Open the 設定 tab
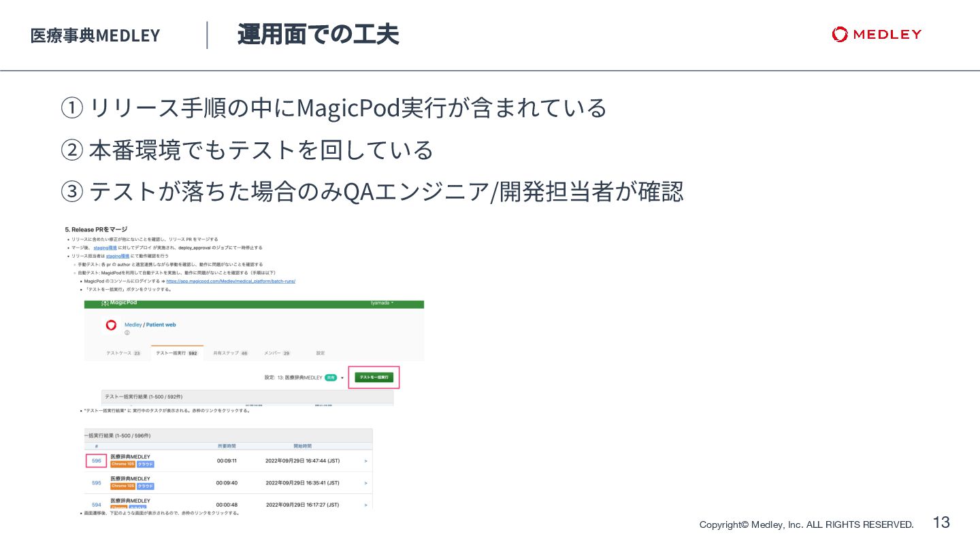Image resolution: width=980 pixels, height=551 pixels. 321,353
